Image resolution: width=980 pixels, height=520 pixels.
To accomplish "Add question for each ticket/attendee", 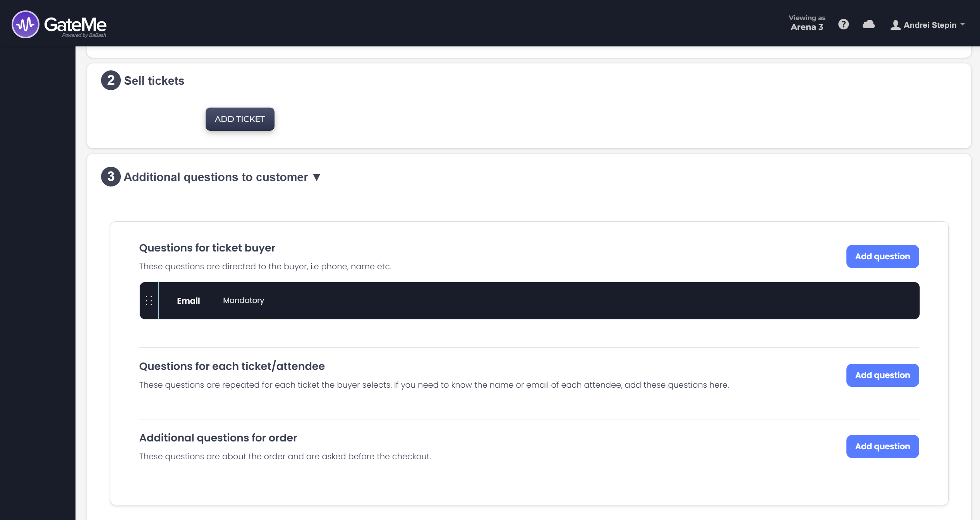I will point(882,375).
